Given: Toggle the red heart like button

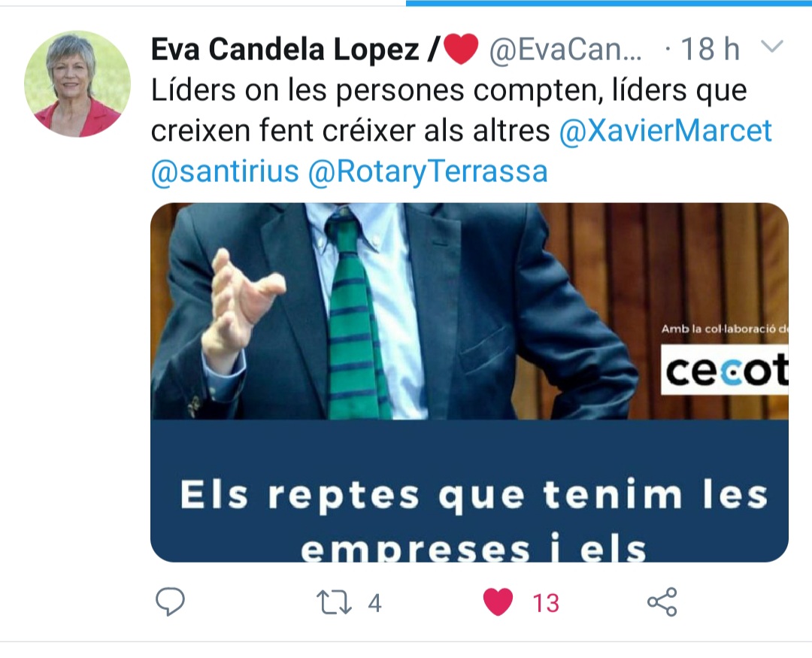Looking at the screenshot, I should pyautogui.click(x=498, y=602).
